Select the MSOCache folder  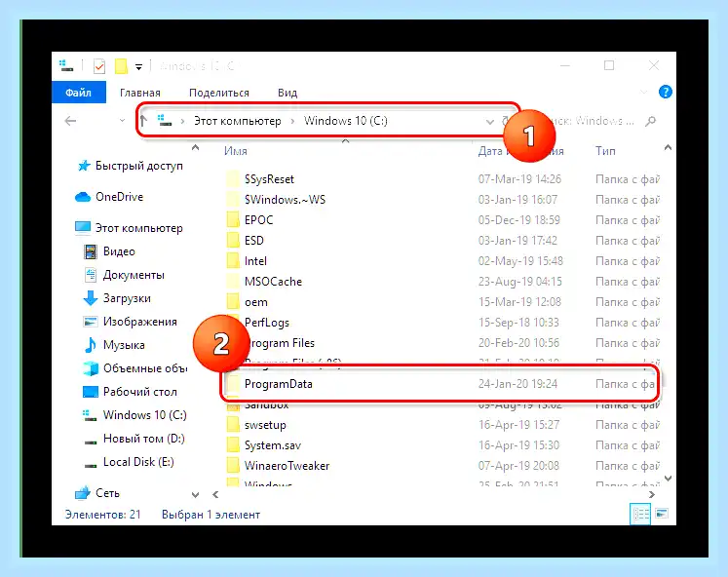pyautogui.click(x=273, y=282)
